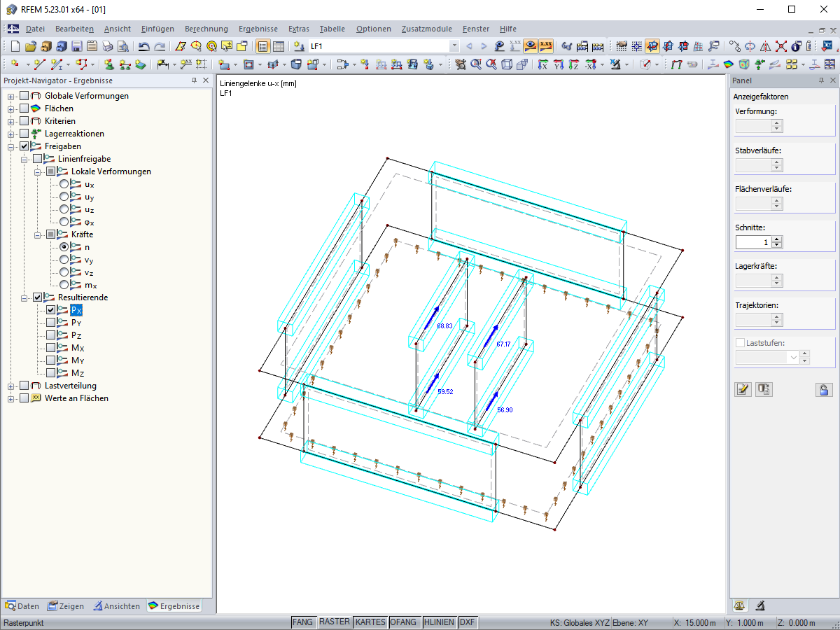Open Print Preview magnifier icon
The height and width of the screenshot is (630, 840).
(x=122, y=46)
